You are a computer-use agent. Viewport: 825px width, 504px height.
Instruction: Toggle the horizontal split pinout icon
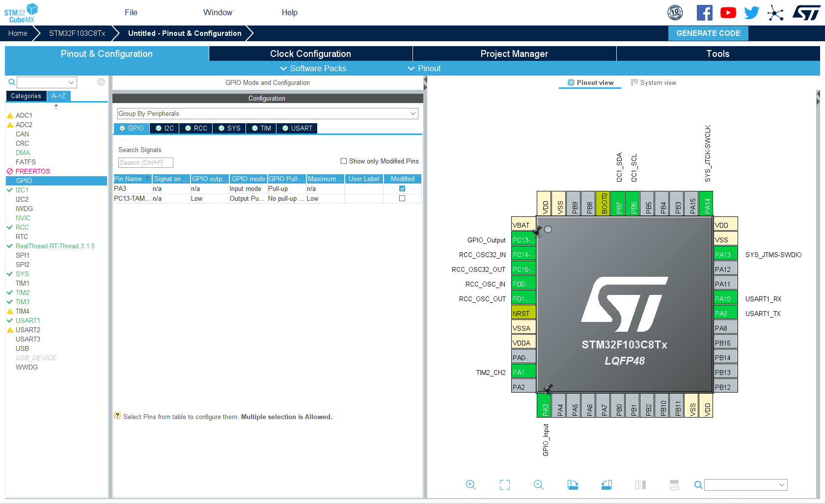(674, 485)
